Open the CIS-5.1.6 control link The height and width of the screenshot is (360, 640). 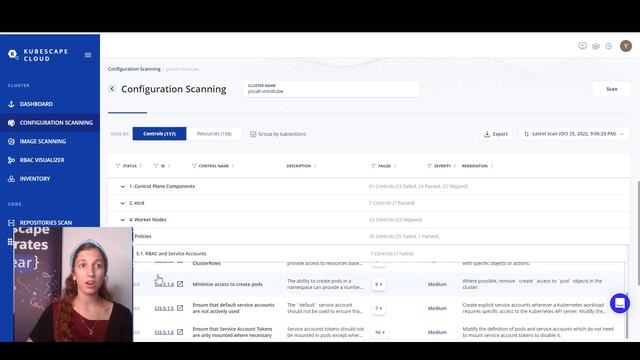pos(164,332)
